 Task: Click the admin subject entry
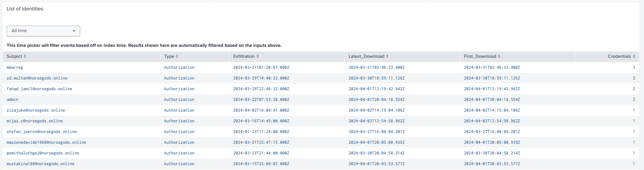pyautogui.click(x=13, y=100)
